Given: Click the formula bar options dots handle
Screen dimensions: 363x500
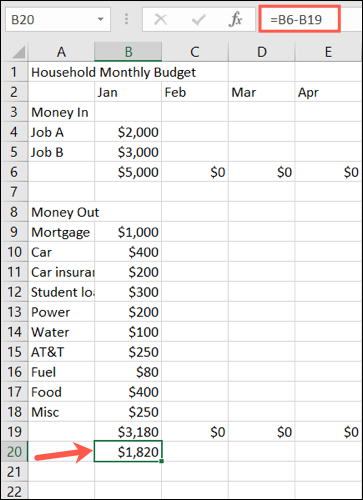Looking at the screenshot, I should pyautogui.click(x=126, y=19).
